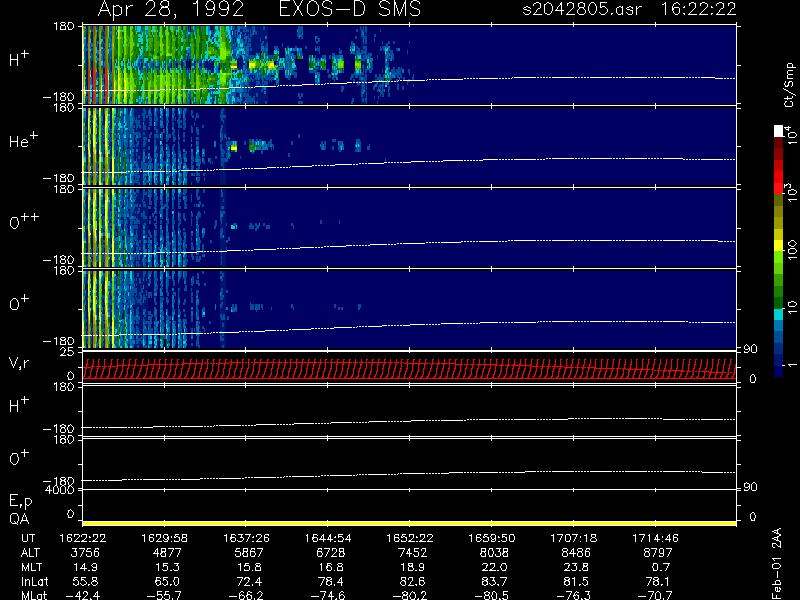
Task: Click the MLT value '18.9'
Action: [415, 567]
